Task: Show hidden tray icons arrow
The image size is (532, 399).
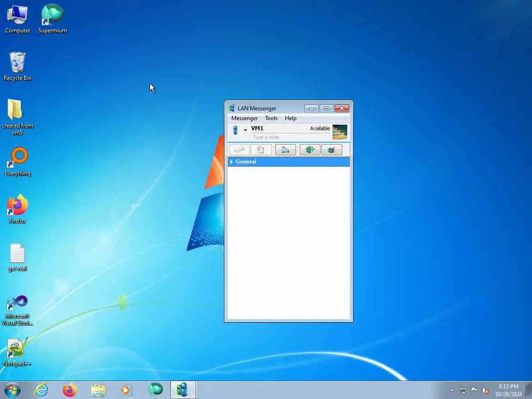Action: [452, 390]
